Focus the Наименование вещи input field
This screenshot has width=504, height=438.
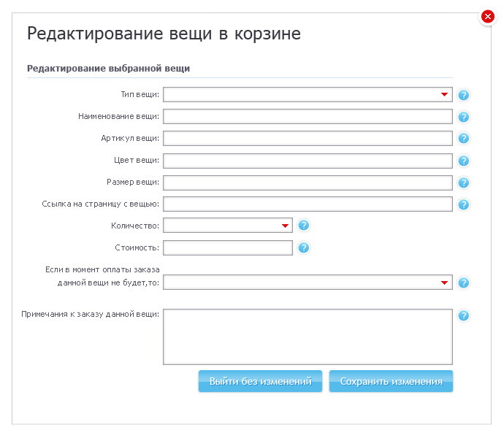tap(308, 117)
